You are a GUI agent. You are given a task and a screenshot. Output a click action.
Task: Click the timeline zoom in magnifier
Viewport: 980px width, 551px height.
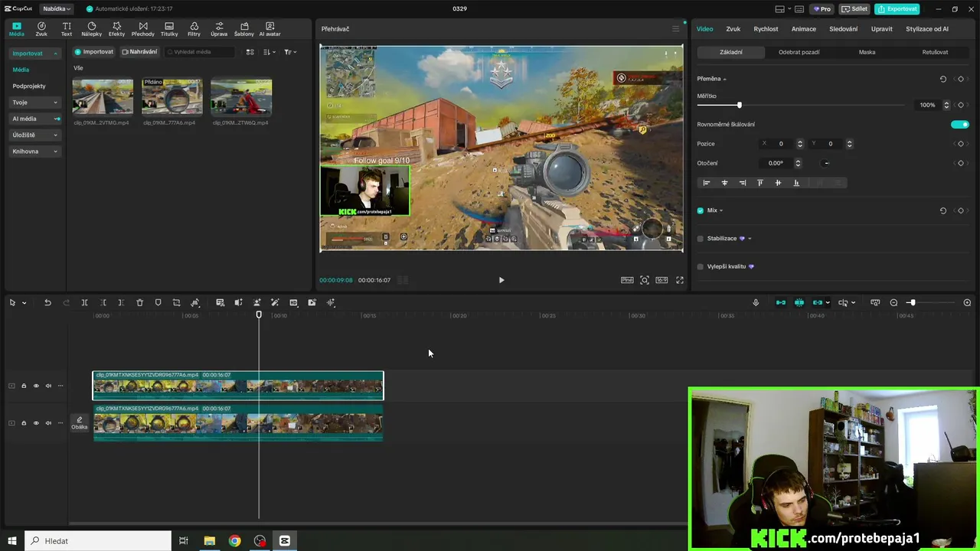[967, 303]
